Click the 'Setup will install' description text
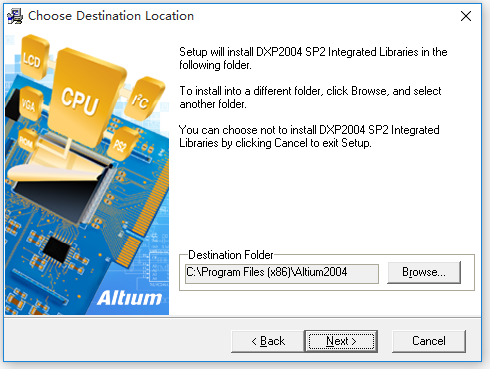Image resolution: width=490 pixels, height=369 pixels. click(x=313, y=58)
